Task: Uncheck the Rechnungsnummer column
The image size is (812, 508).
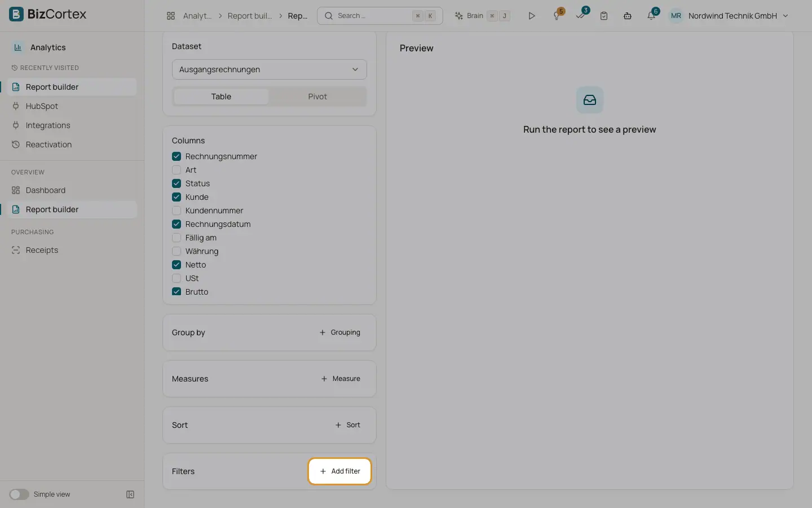Action: tap(176, 156)
